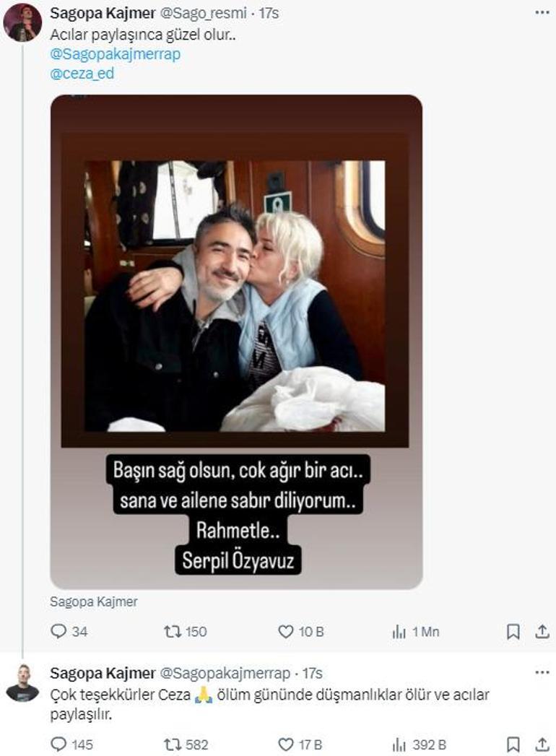Retweet the first tweet showing 150 retweets
This screenshot has height=756, width=556.
click(x=173, y=632)
